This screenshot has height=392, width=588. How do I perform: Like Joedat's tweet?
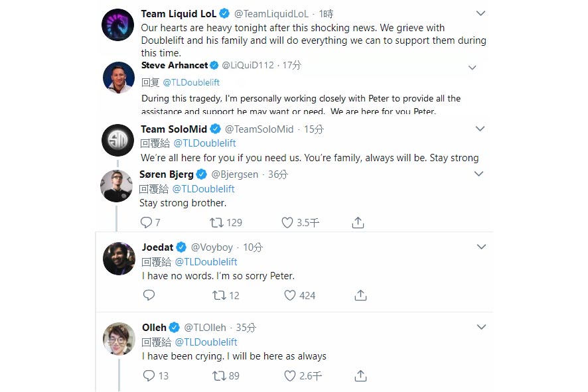pos(289,295)
